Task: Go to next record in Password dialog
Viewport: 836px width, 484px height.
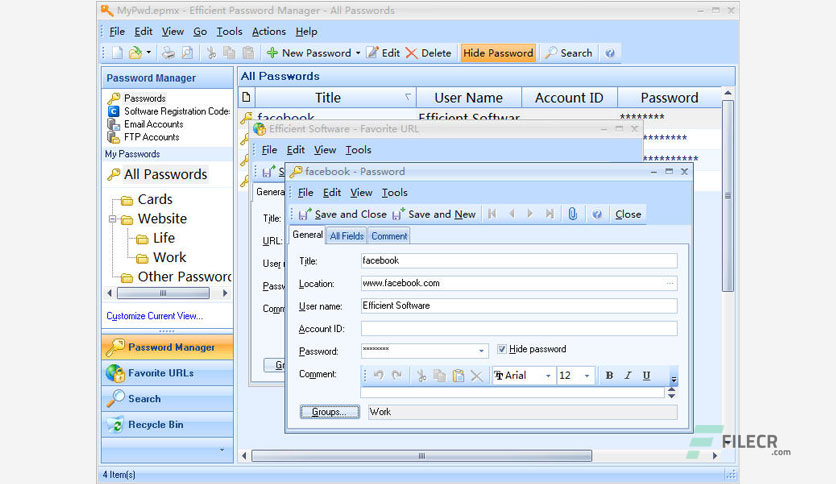Action: click(x=530, y=214)
